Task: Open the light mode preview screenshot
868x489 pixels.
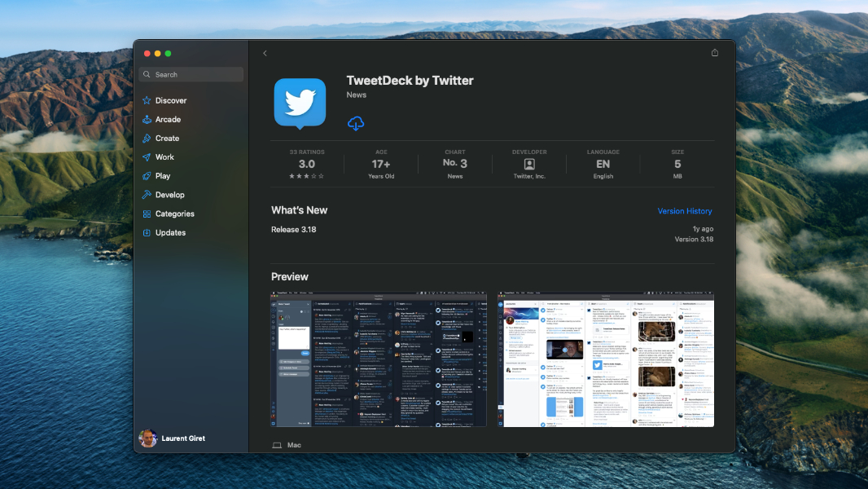Action: point(606,359)
